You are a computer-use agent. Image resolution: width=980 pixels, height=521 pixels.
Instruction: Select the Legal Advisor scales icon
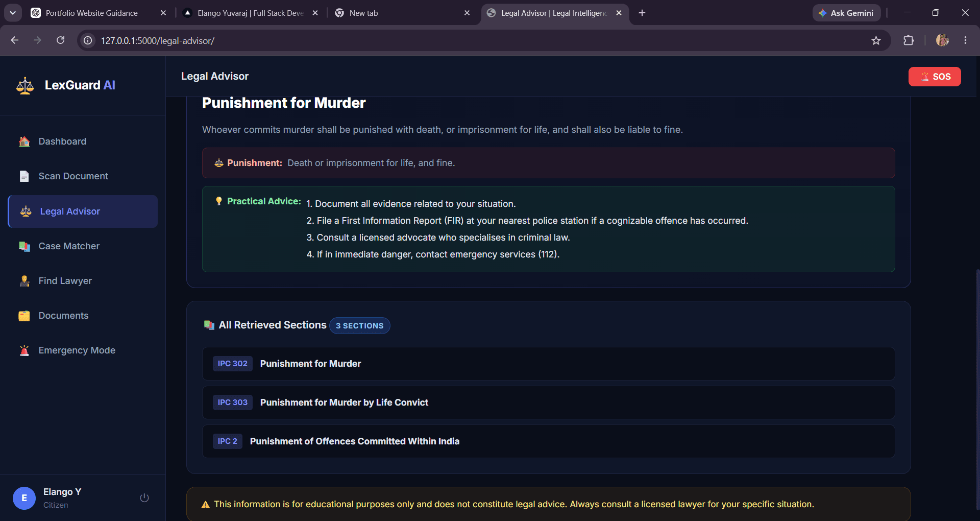(26, 211)
